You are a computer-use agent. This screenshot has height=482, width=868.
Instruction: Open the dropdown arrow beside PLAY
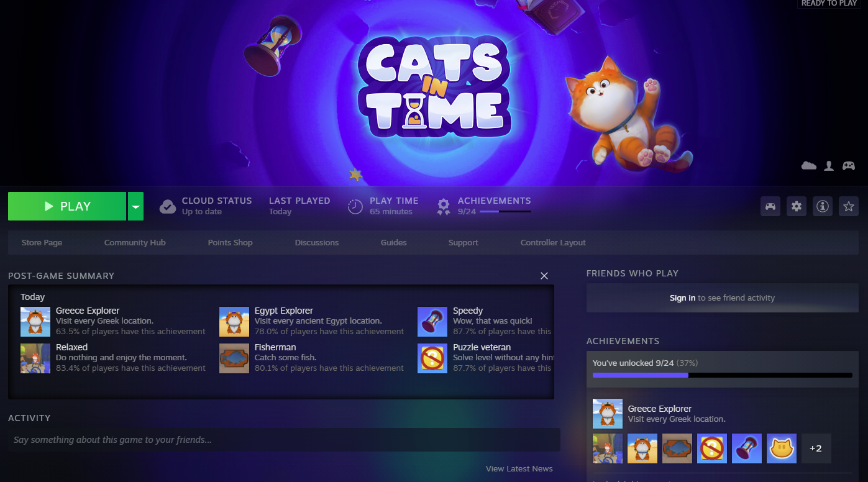pos(135,206)
